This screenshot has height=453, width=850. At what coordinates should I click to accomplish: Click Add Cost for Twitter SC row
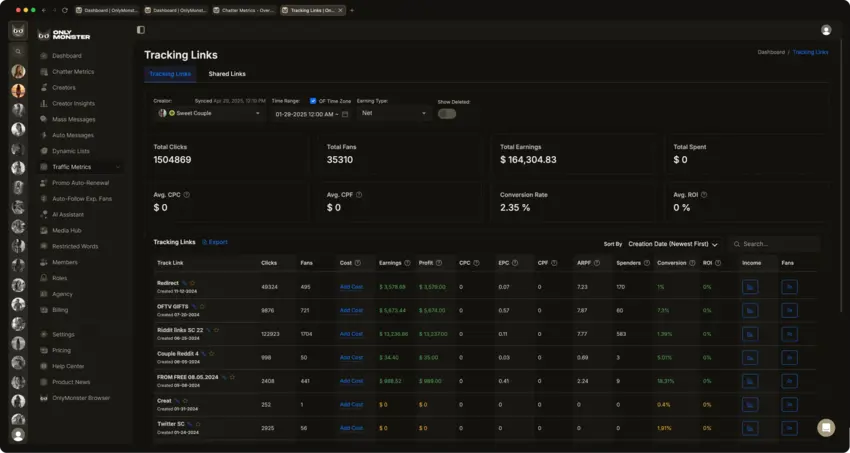click(351, 428)
